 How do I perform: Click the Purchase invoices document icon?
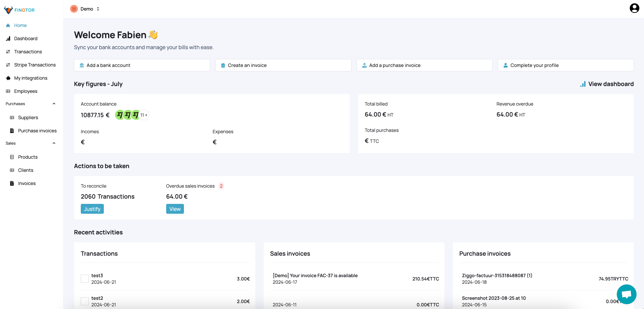pyautogui.click(x=12, y=131)
